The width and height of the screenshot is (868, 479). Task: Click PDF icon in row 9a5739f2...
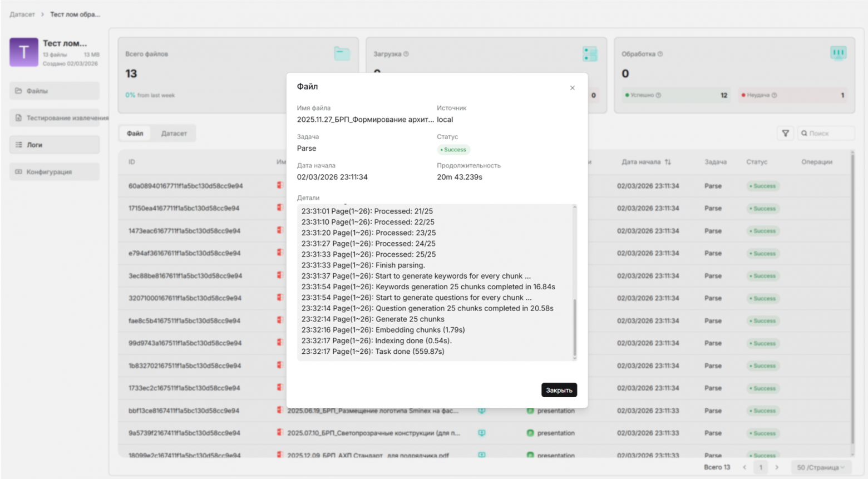pyautogui.click(x=280, y=433)
